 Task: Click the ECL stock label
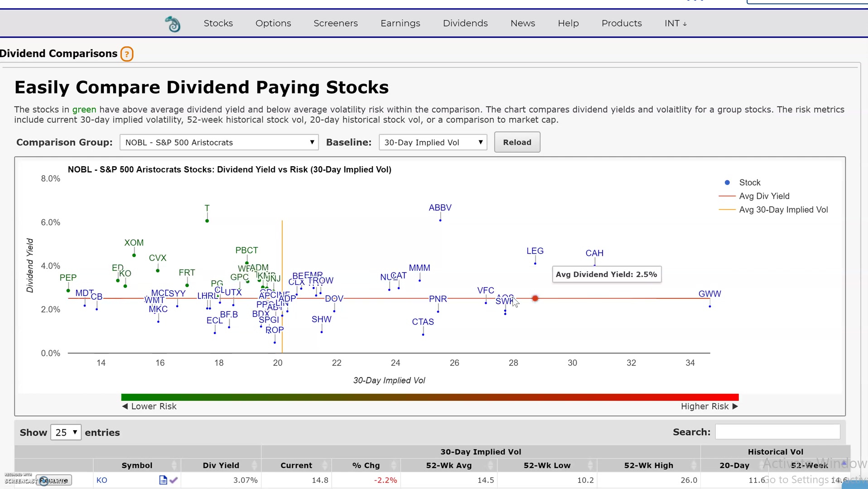coord(214,320)
